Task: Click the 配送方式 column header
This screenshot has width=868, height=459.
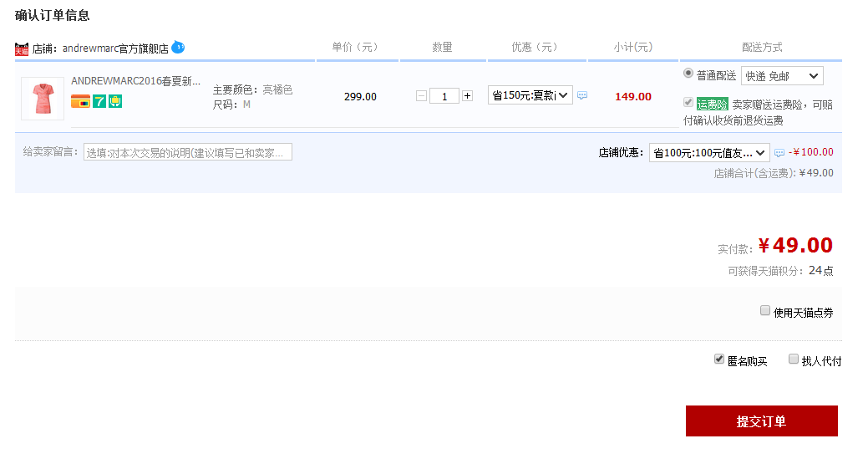Action: click(762, 47)
